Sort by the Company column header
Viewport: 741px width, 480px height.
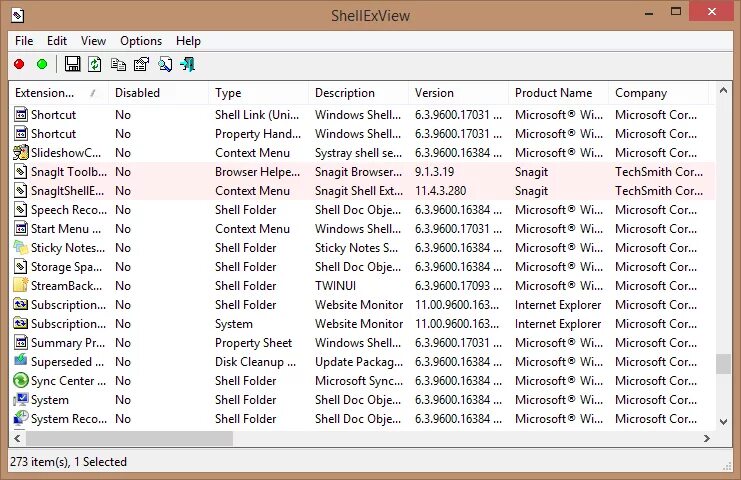[x=658, y=93]
